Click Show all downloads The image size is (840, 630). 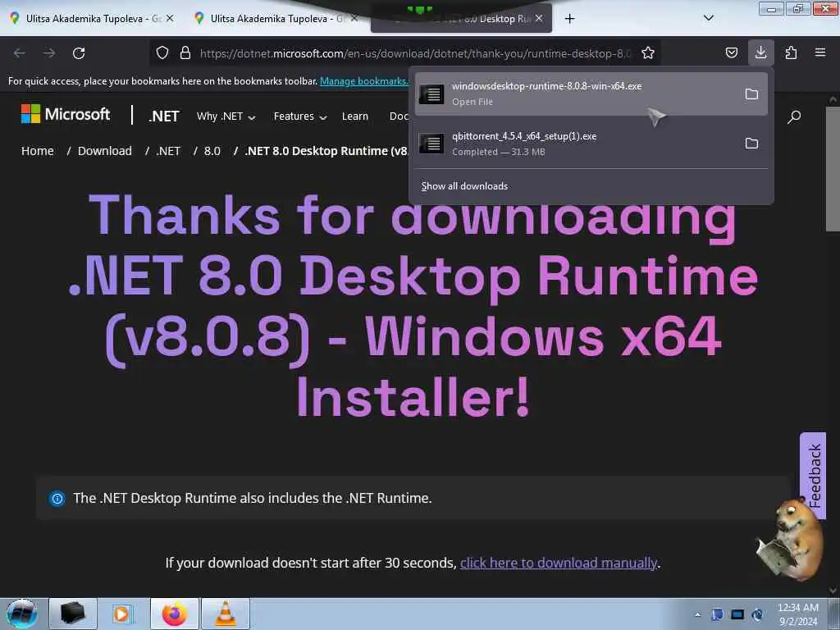click(464, 186)
